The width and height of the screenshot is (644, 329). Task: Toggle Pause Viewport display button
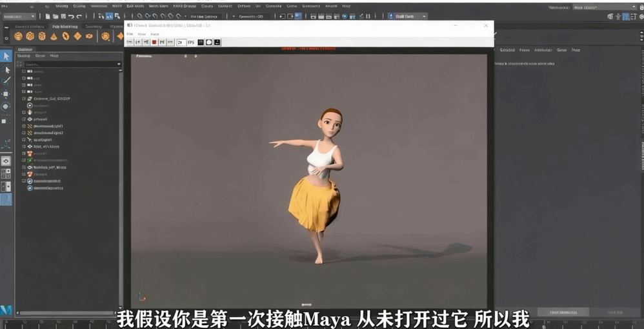(x=368, y=16)
